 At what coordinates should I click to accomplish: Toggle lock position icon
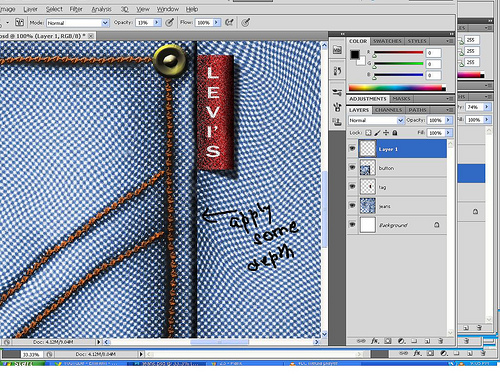point(386,133)
